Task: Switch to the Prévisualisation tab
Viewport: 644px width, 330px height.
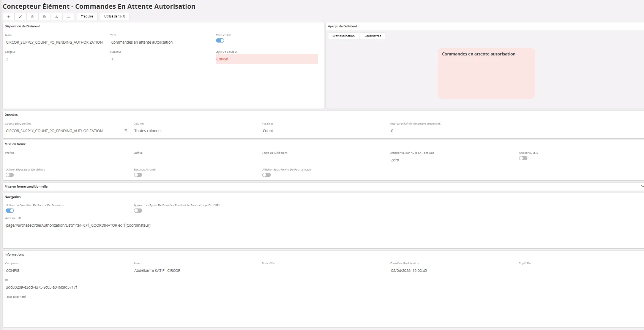Action: [x=343, y=36]
